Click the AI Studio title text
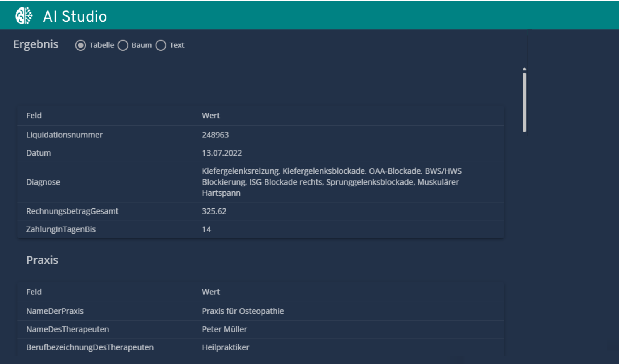 point(75,17)
